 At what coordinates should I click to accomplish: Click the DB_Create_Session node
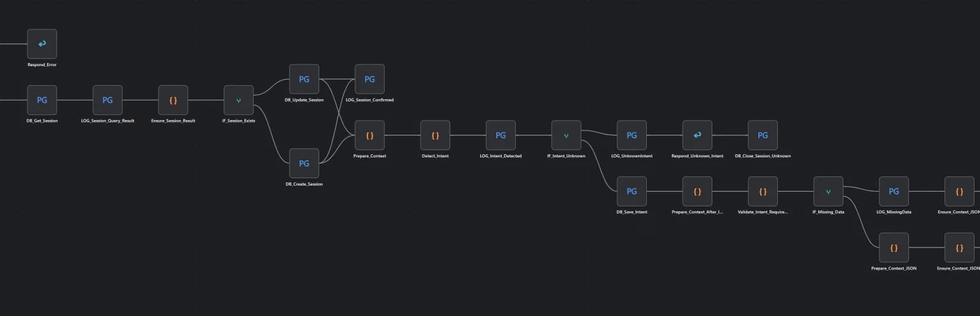(x=304, y=164)
